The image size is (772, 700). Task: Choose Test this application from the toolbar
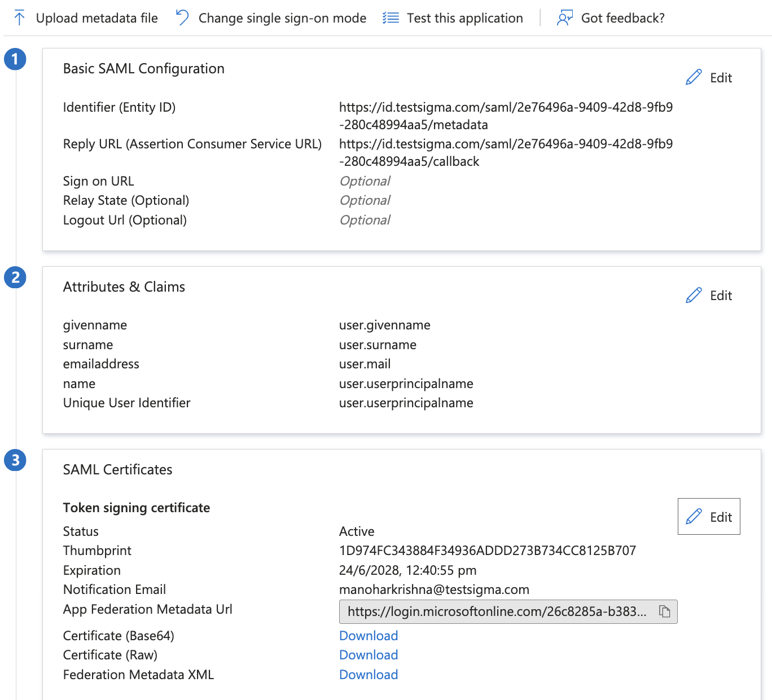[x=464, y=17]
